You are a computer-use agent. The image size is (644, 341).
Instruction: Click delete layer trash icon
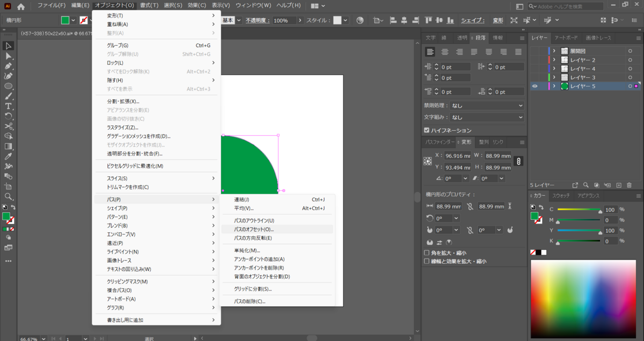point(630,185)
